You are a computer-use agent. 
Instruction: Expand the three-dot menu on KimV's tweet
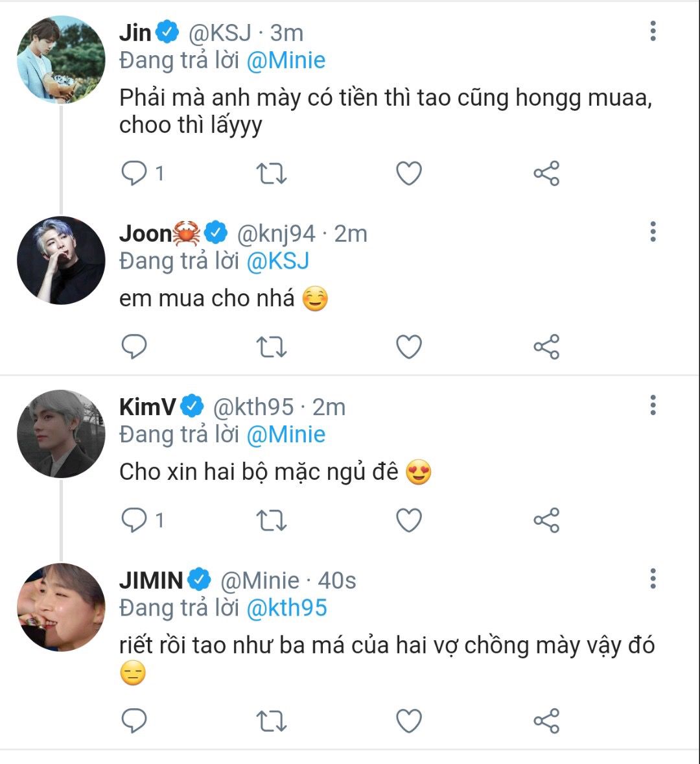click(x=653, y=405)
